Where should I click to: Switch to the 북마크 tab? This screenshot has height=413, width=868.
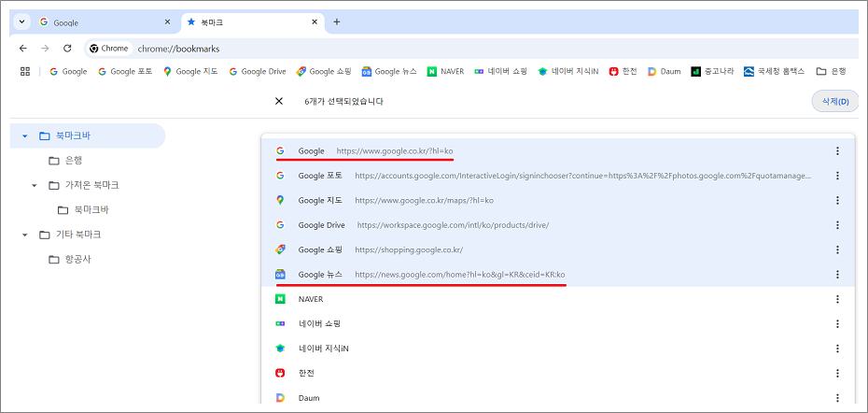[x=253, y=22]
